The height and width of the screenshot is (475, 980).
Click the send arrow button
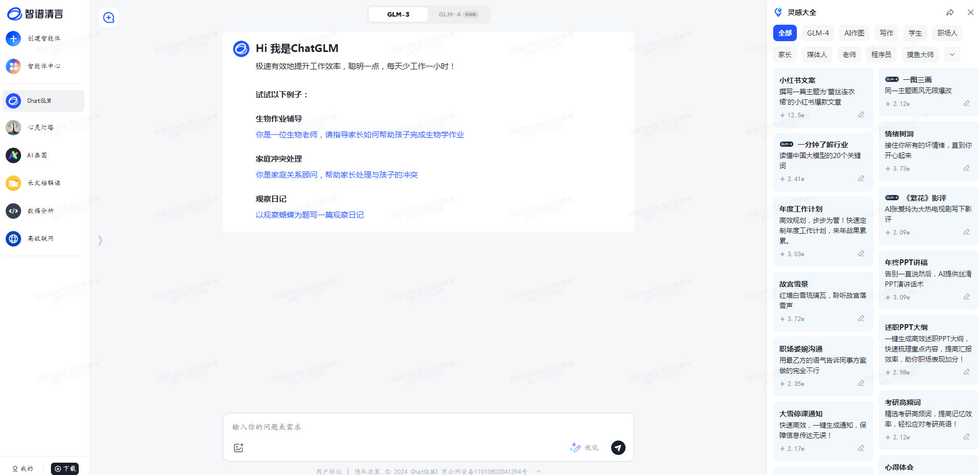(x=618, y=448)
